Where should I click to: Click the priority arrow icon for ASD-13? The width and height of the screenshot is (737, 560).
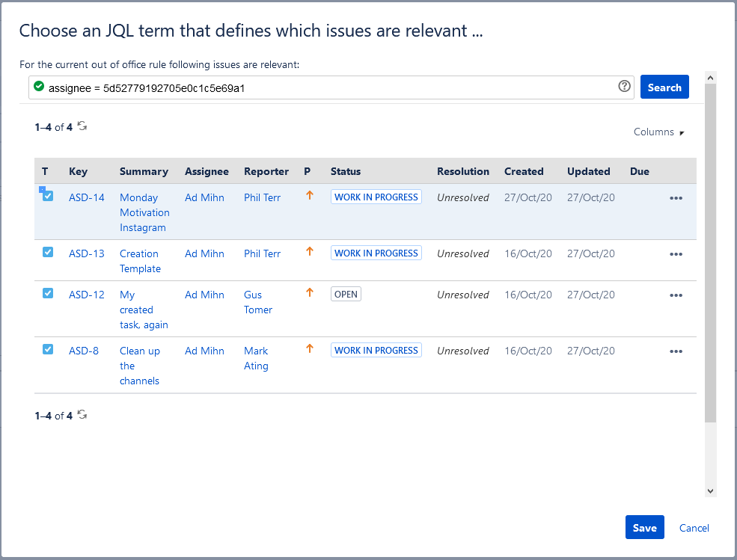[x=309, y=251]
